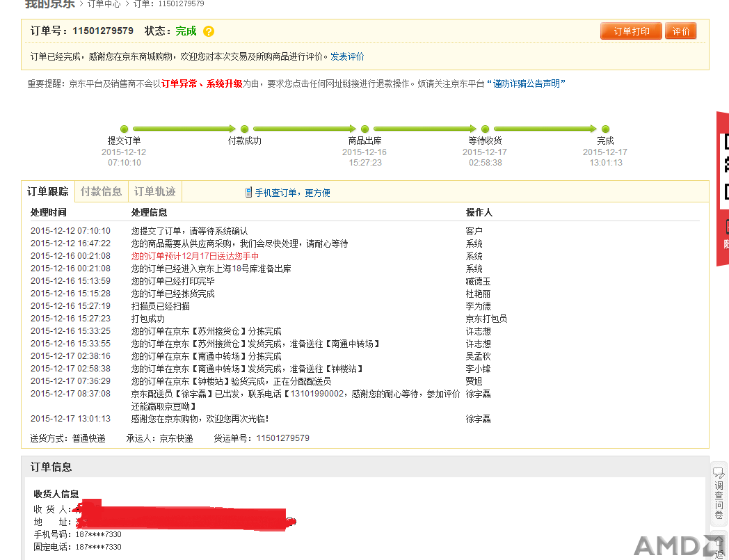
Task: Click the 商品出库 progress dot
Action: click(365, 129)
